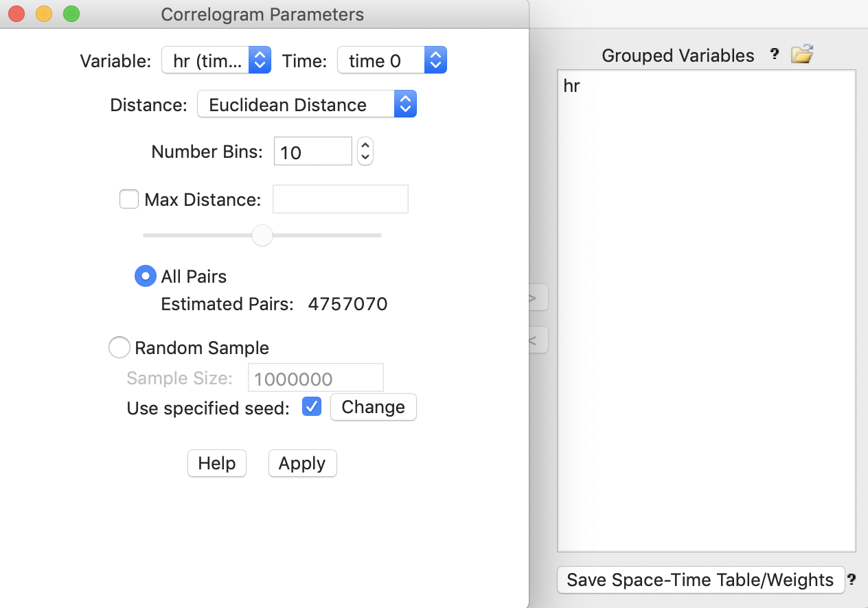Viewport: 868px width, 608px height.
Task: Click the Max Distance slider handle
Action: tap(262, 235)
